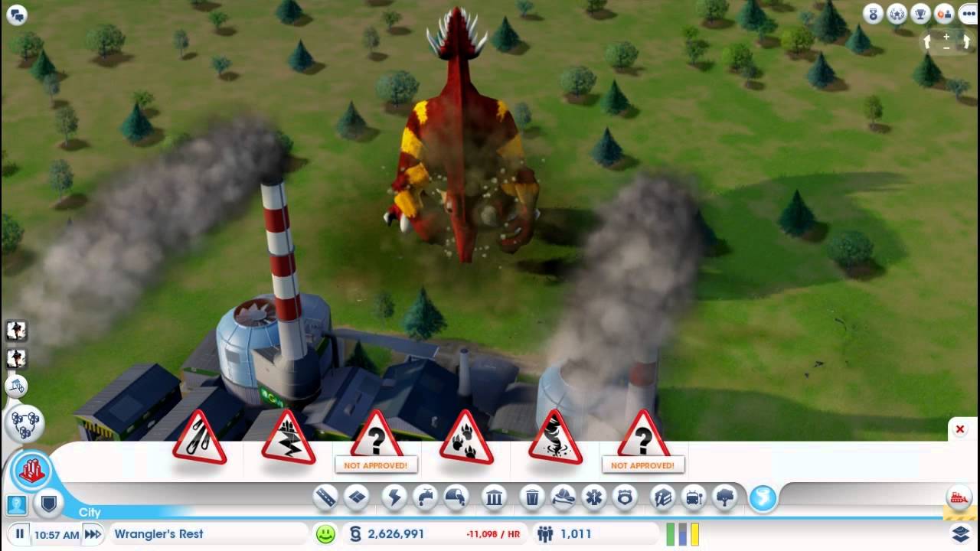Image resolution: width=980 pixels, height=551 pixels.
Task: Open the medal achievements icon
Action: pos(873,13)
